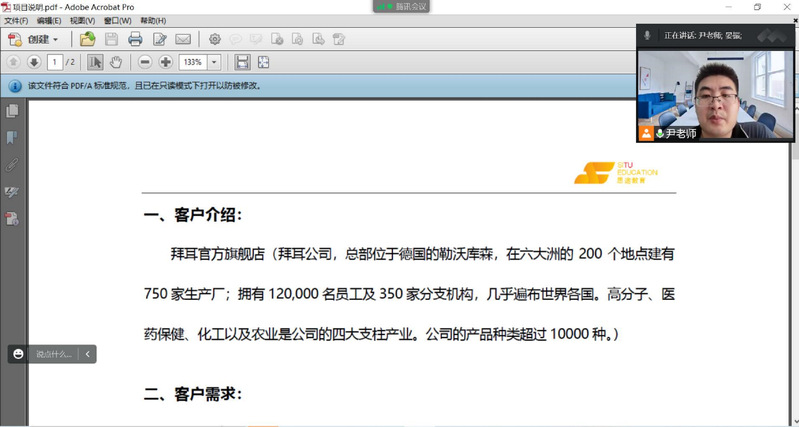Click the 正在讲话 speaker label
This screenshot has width=799, height=427.
click(703, 36)
